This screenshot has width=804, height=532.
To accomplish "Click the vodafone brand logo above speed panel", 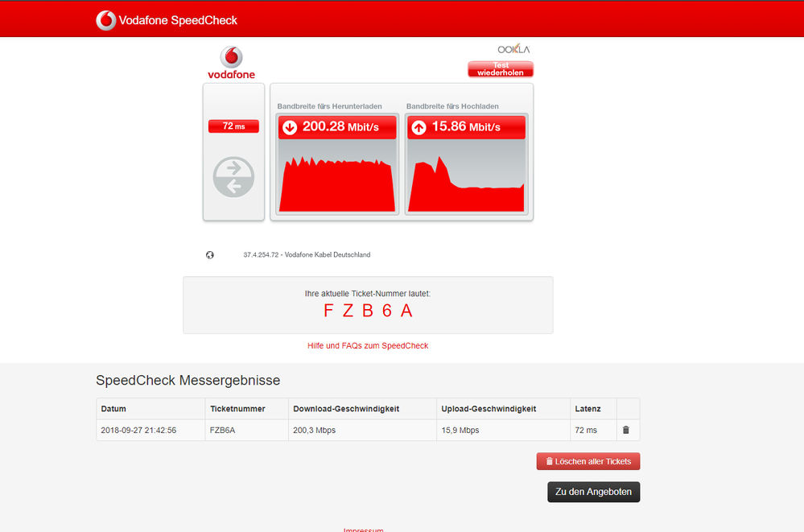I will point(231,63).
